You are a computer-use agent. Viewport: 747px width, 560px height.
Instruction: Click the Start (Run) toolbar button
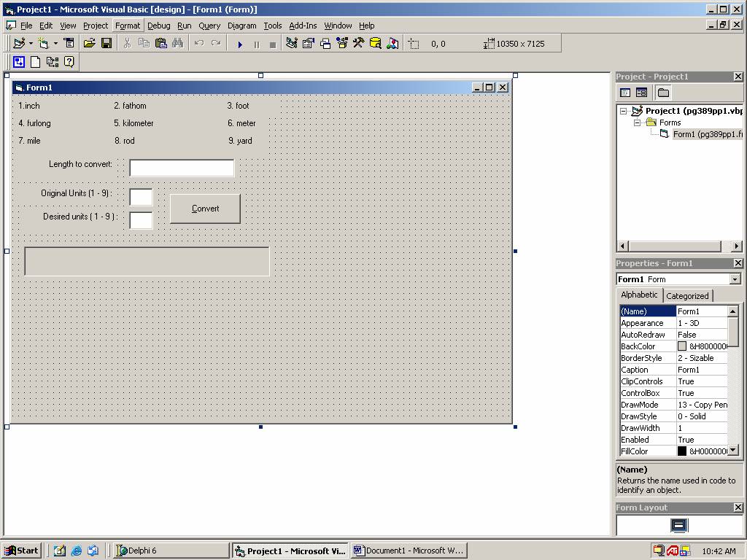240,44
